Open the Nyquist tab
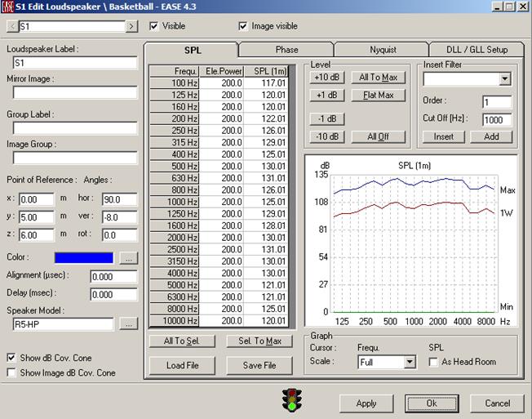 [381, 50]
